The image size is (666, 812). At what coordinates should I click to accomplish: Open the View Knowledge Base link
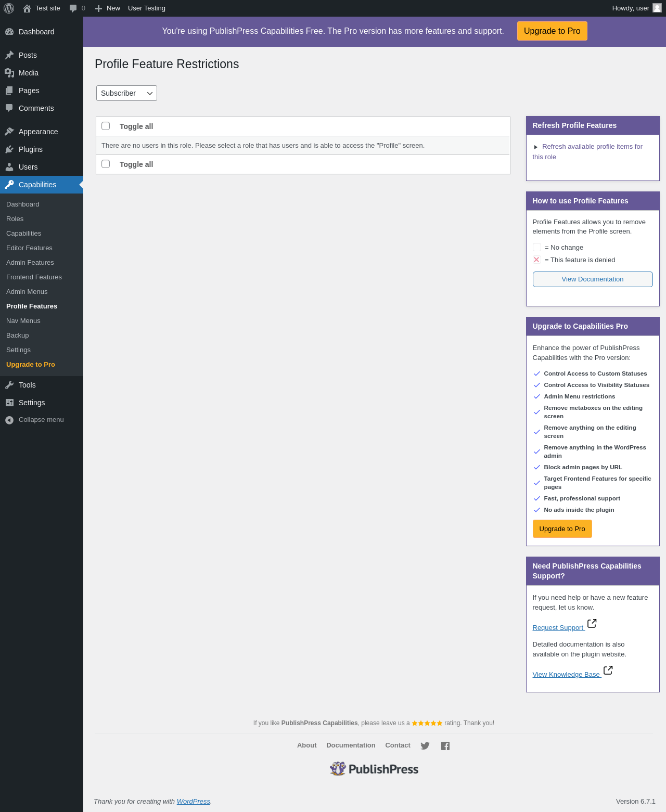click(566, 675)
